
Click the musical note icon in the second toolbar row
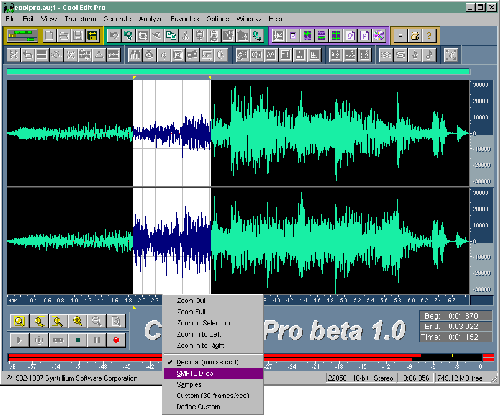[x=429, y=55]
